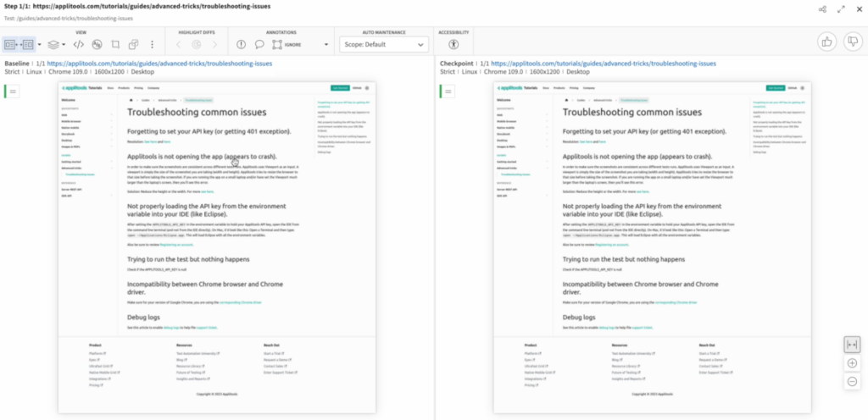Click the crop region tool icon
Viewport: 868px width, 420px height.
point(115,44)
